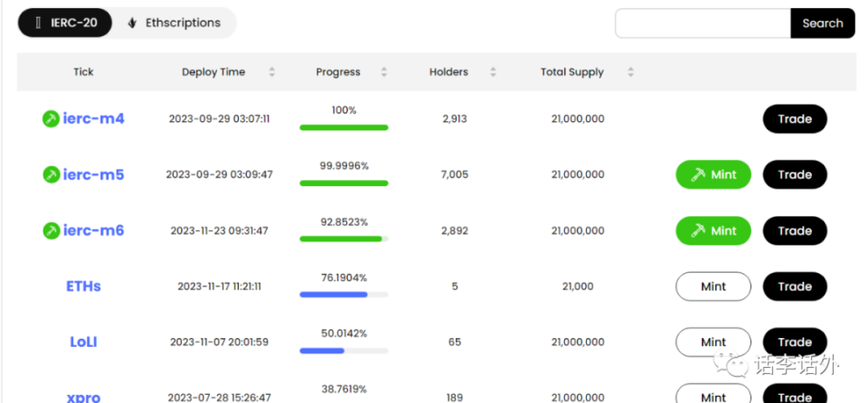This screenshot has width=868, height=403.
Task: Select the IERC-20 tab
Action: [x=65, y=23]
